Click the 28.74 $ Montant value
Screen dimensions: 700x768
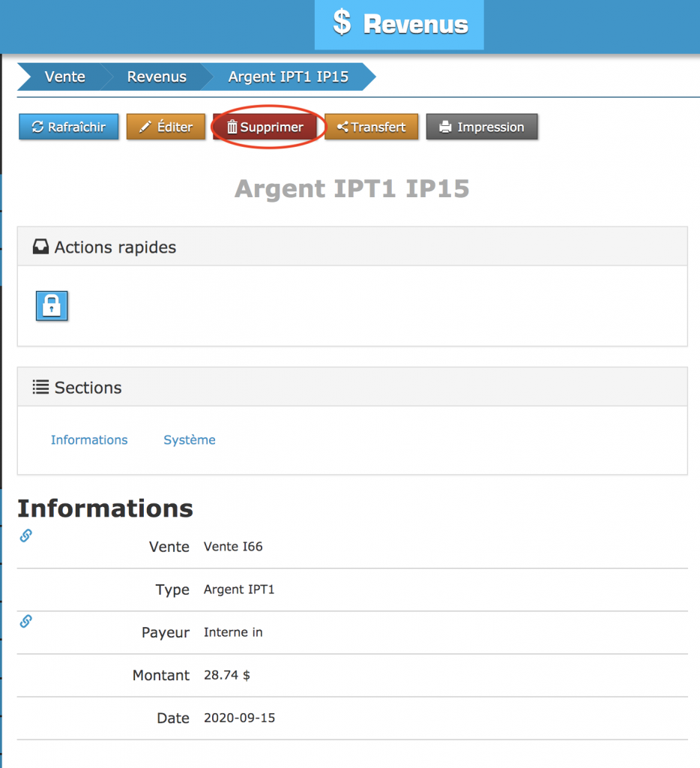[226, 675]
